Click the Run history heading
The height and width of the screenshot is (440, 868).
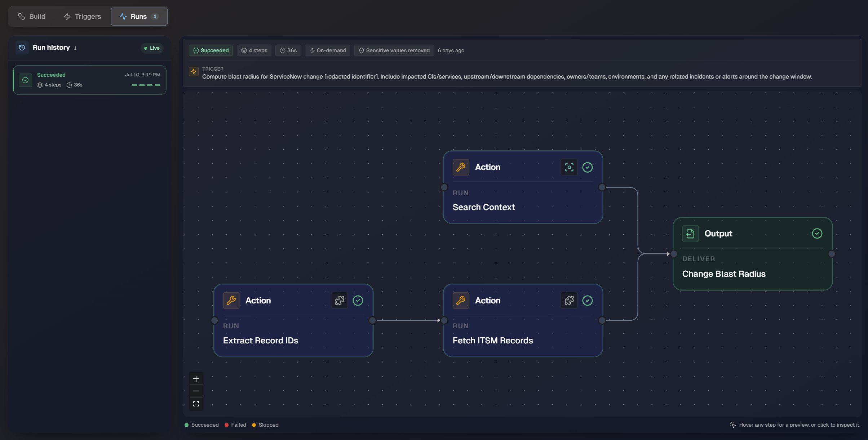[51, 48]
